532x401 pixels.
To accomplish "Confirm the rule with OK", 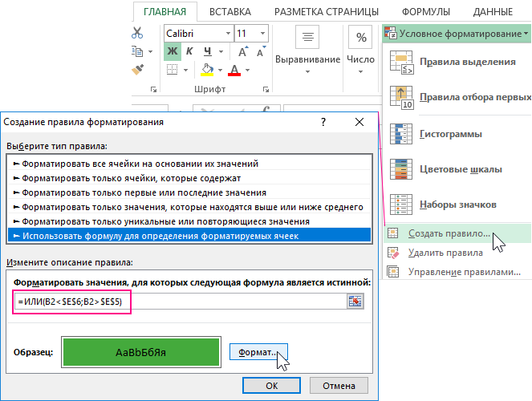I will click(x=271, y=386).
